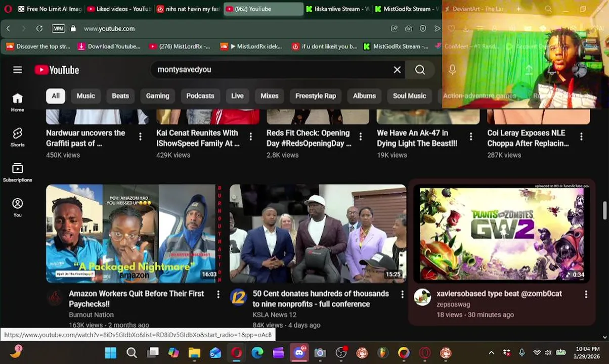This screenshot has width=609, height=364.
Task: Open Subscriptions in the YouTube sidebar
Action: pyautogui.click(x=18, y=172)
